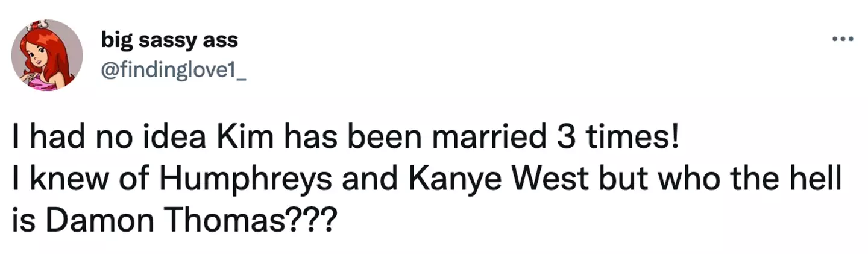Open the three-dot more options menu
Image resolution: width=868 pixels, height=254 pixels.
pos(842,40)
